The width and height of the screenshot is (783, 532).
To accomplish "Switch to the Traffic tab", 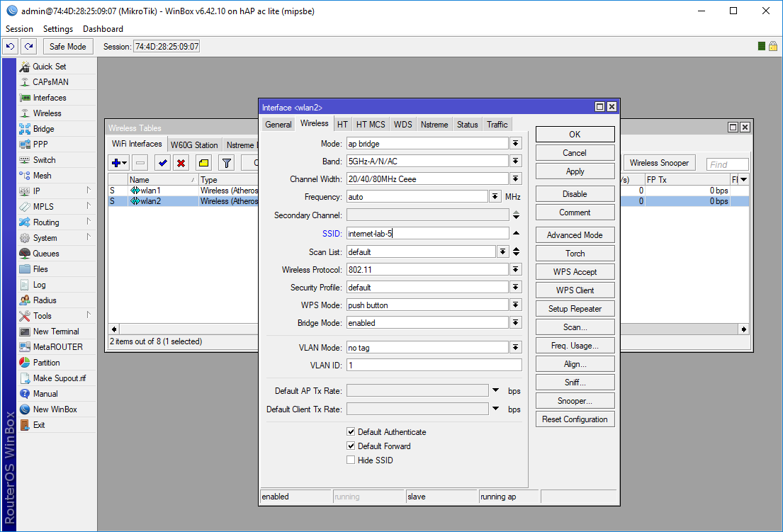I will tap(497, 124).
